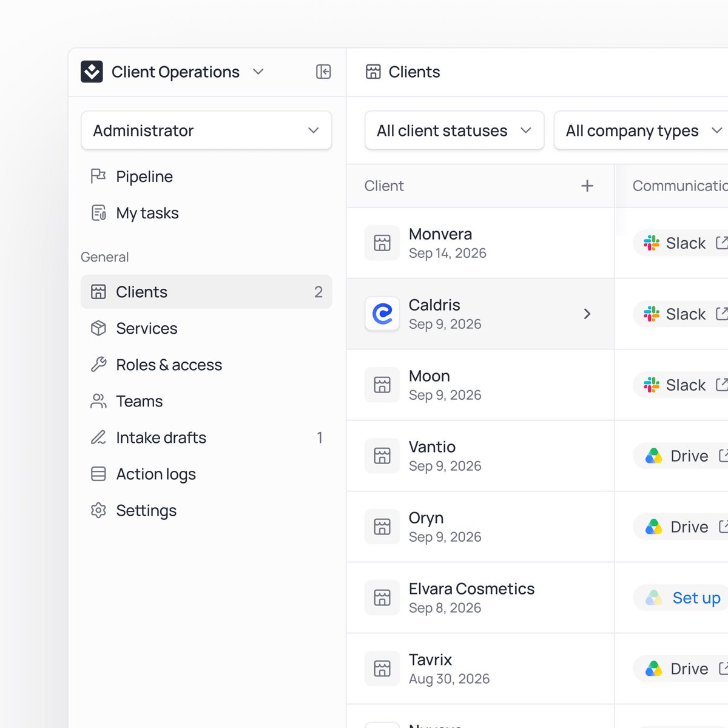Click the Monvera placeholder logo icon
Image resolution: width=728 pixels, height=728 pixels.
pyautogui.click(x=382, y=243)
